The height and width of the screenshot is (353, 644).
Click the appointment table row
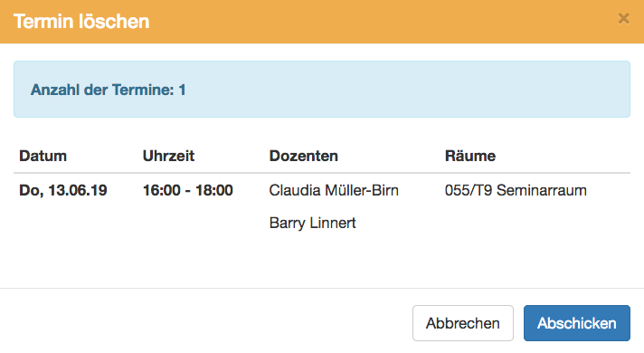[322, 206]
